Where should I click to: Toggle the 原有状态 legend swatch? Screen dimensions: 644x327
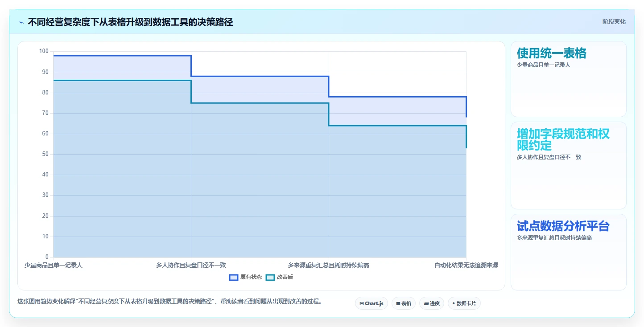coord(234,277)
